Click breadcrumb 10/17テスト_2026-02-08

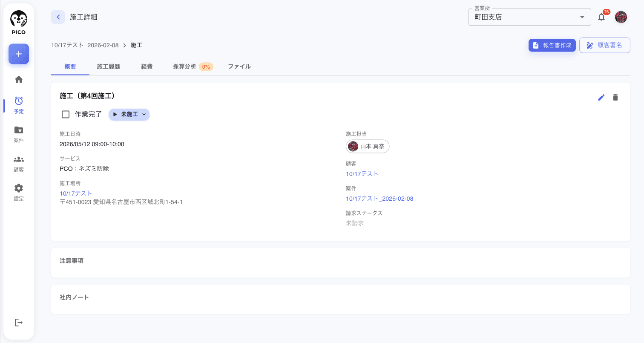pyautogui.click(x=85, y=45)
